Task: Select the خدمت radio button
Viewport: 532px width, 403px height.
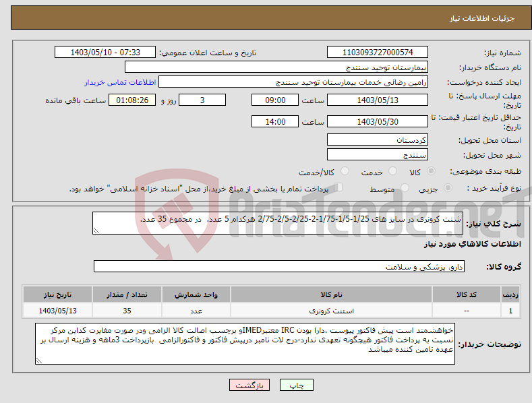Action: coord(392,171)
